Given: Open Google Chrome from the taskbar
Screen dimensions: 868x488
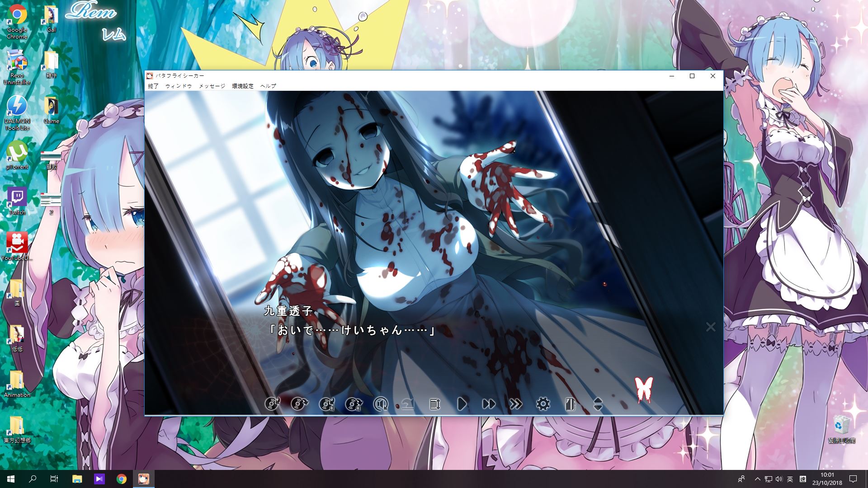Looking at the screenshot, I should (121, 479).
